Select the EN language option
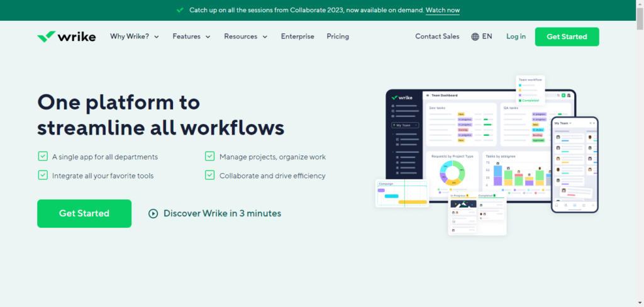 [x=487, y=36]
